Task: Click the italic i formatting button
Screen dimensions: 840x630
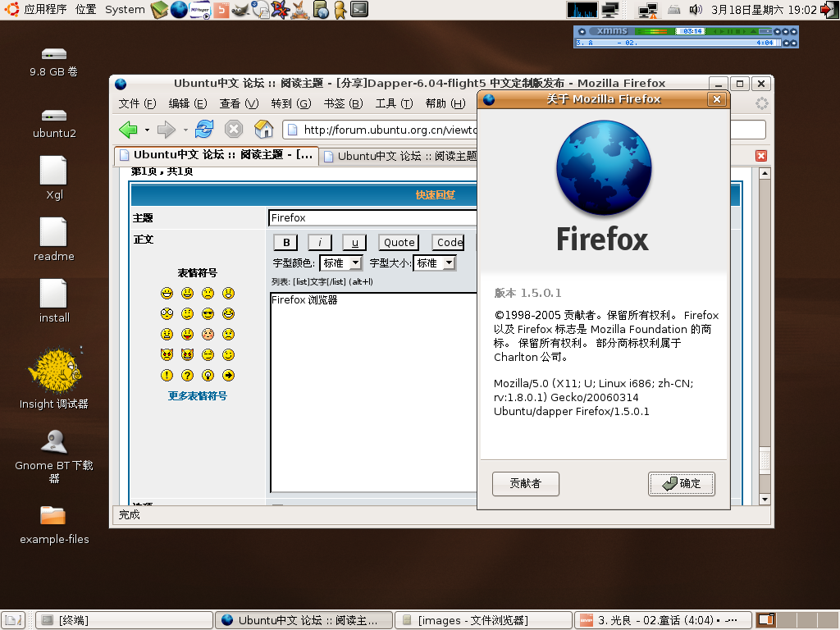Action: point(320,243)
